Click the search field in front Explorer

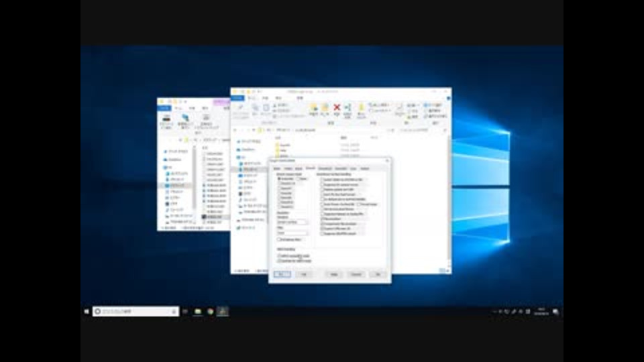click(x=422, y=130)
